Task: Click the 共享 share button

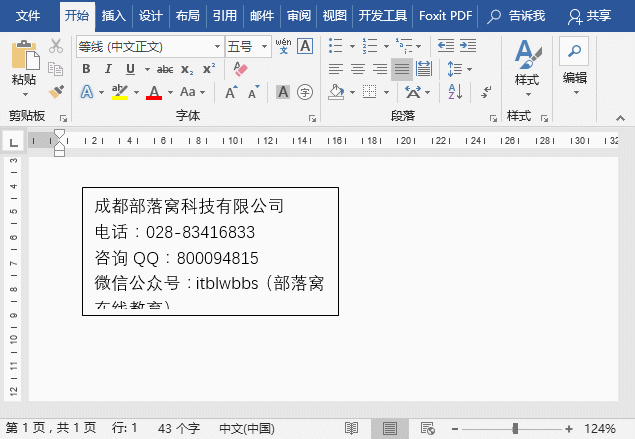Action: (x=589, y=16)
